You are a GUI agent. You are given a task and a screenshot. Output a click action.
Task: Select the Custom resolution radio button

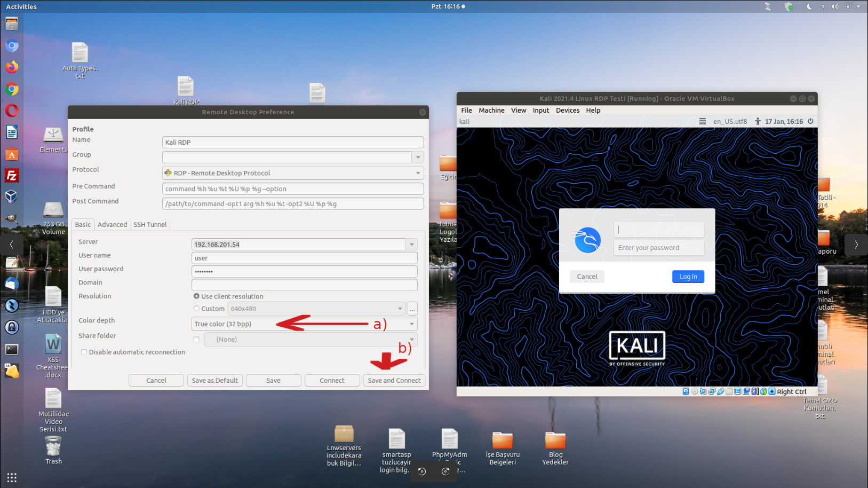coord(196,309)
